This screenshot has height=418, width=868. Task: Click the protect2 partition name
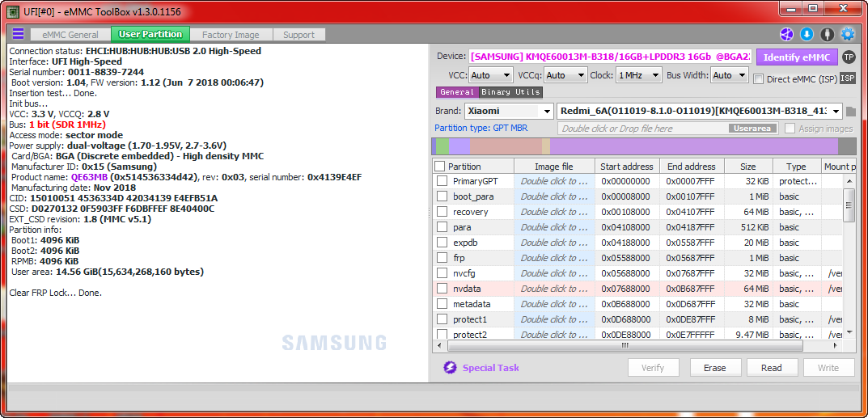tap(469, 335)
